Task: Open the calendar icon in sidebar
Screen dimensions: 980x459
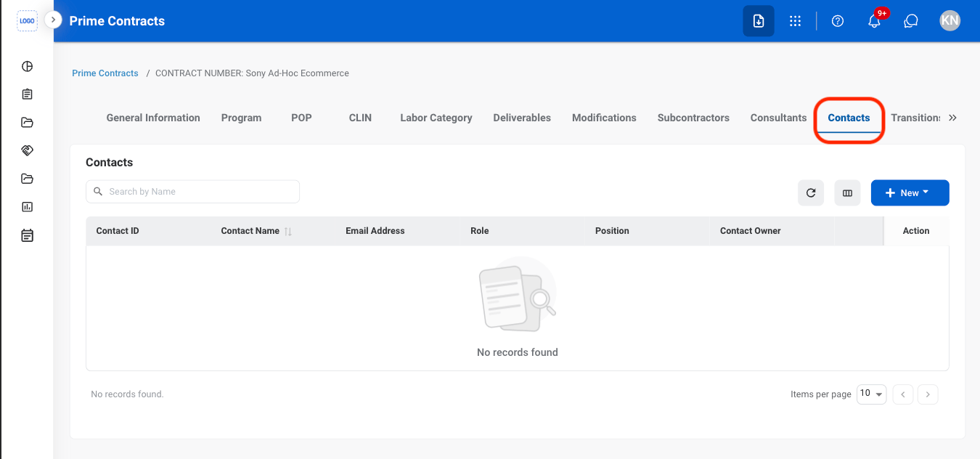Action: pos(27,235)
